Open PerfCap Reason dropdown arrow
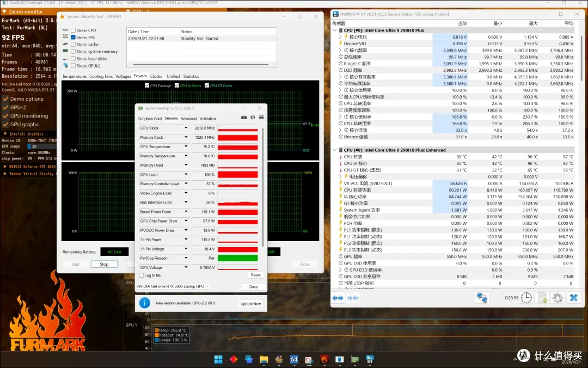The image size is (588, 368). click(186, 258)
